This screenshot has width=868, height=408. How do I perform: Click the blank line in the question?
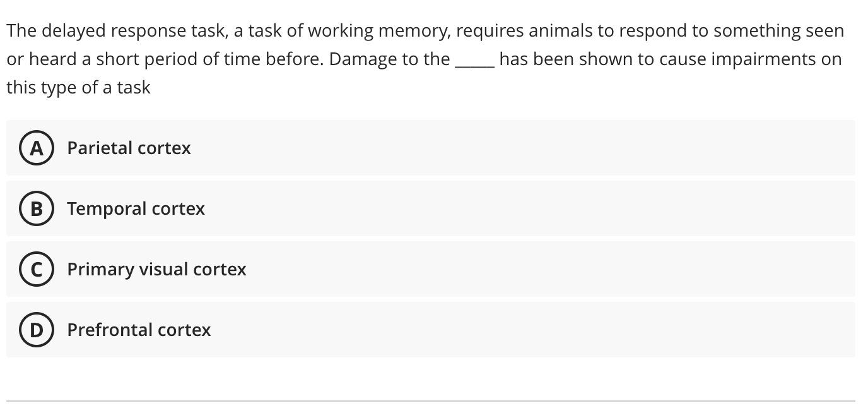474,61
